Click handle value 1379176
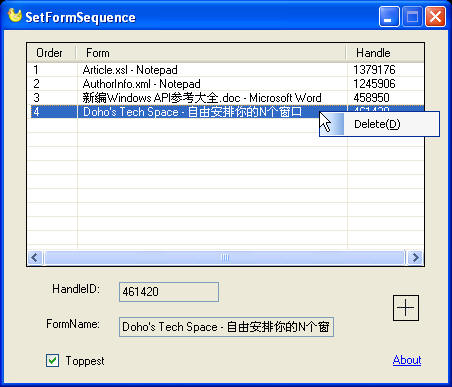This screenshot has height=387, width=452. coord(374,70)
